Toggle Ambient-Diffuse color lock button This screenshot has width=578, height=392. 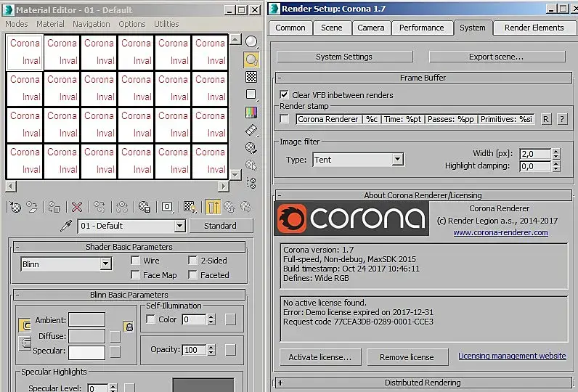(25, 326)
